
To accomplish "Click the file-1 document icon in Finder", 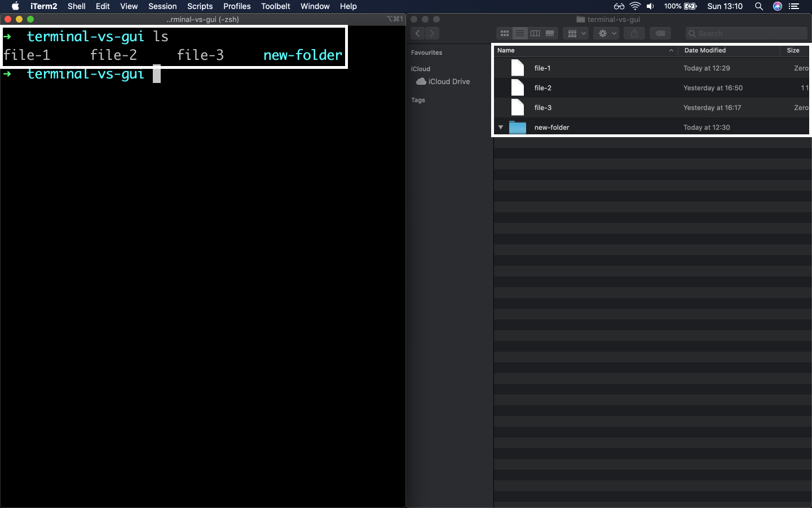I will (x=518, y=68).
